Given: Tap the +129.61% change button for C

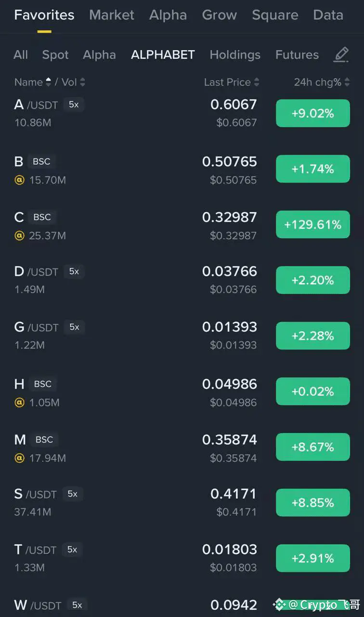Looking at the screenshot, I should (x=313, y=225).
